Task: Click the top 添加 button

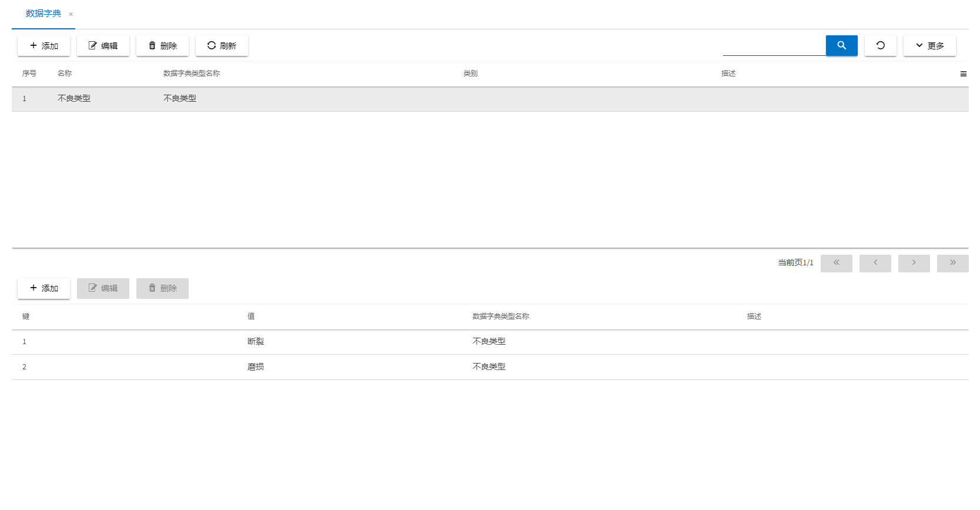Action: point(44,45)
